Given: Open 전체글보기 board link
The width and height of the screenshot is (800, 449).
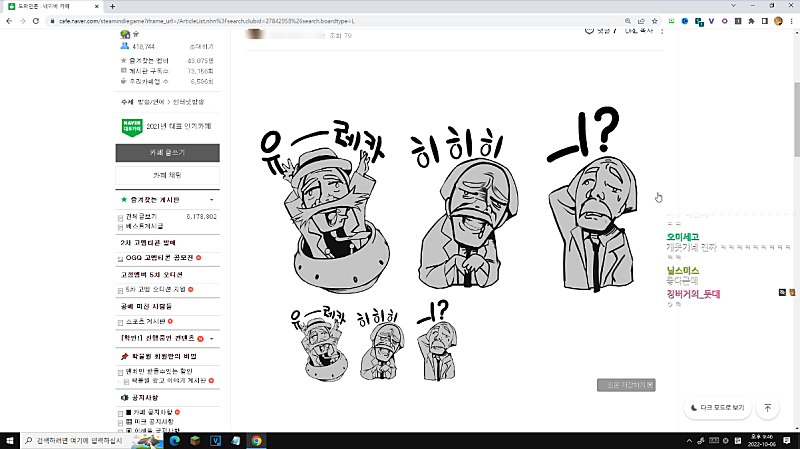Looking at the screenshot, I should [x=141, y=216].
